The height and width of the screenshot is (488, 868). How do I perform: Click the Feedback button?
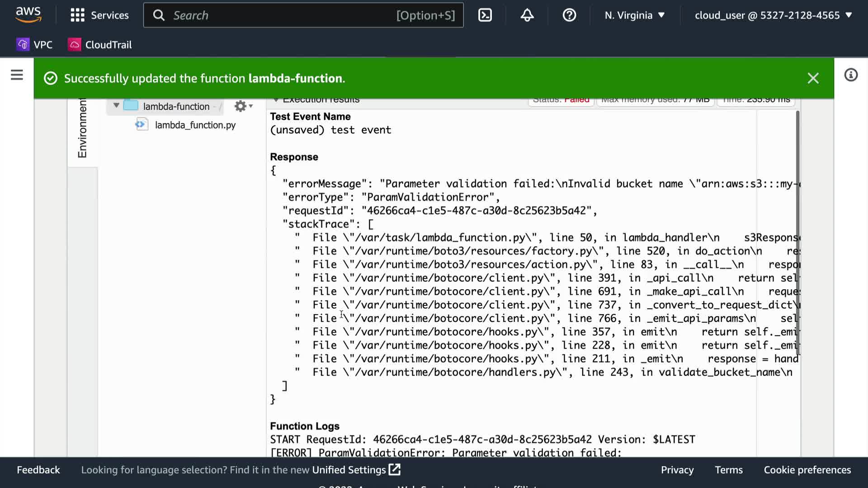tap(38, 470)
